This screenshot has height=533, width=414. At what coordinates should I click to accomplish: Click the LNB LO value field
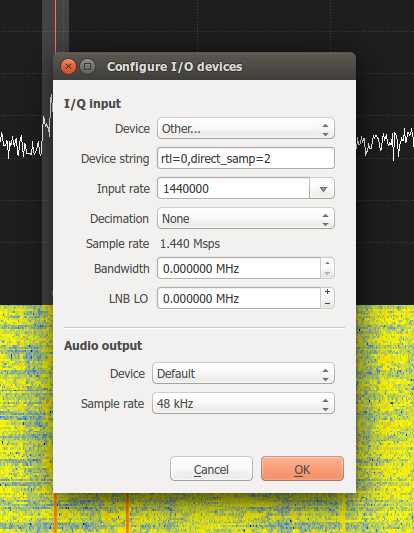[x=239, y=298]
